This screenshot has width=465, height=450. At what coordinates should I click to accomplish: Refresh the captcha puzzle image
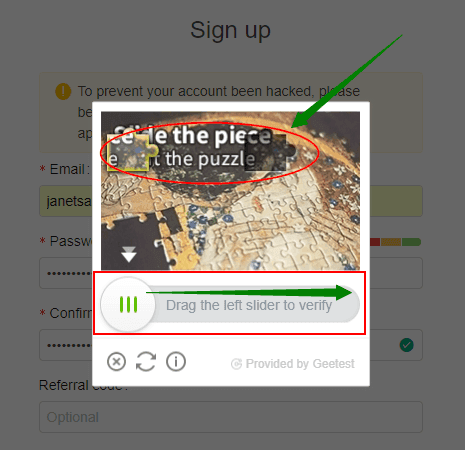point(146,362)
